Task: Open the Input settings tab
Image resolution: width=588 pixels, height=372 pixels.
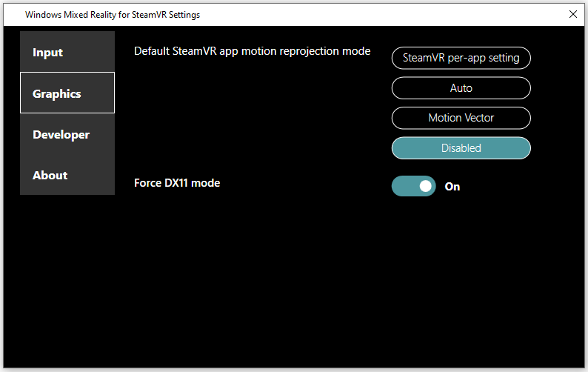Action: (x=67, y=52)
